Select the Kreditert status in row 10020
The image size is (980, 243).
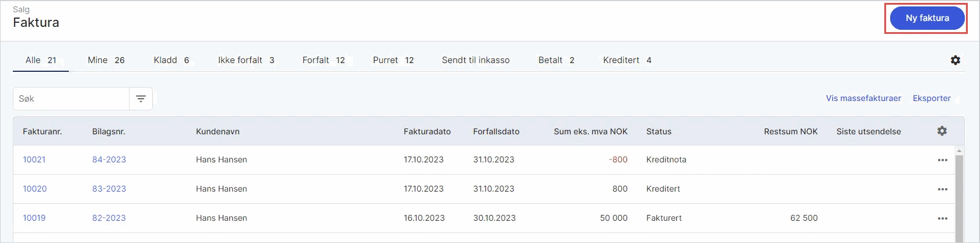tap(663, 189)
